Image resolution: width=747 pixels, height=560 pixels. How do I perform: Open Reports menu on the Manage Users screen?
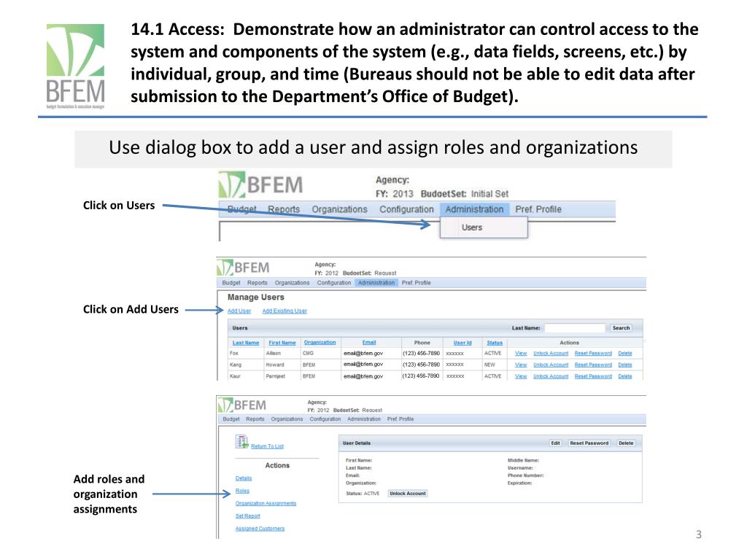(x=258, y=283)
